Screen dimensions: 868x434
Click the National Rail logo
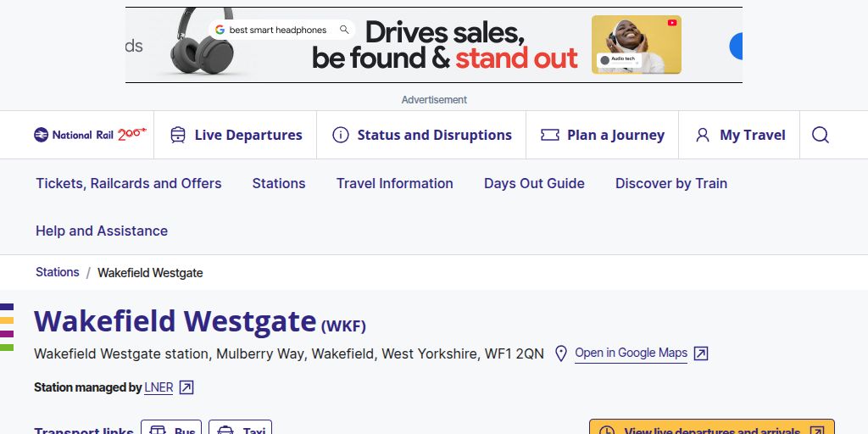click(x=90, y=135)
